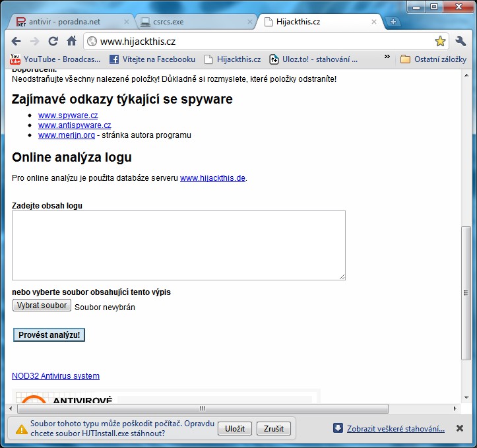477x448 pixels.
Task: Switch to the csrcs.exe tab
Action: (195, 22)
